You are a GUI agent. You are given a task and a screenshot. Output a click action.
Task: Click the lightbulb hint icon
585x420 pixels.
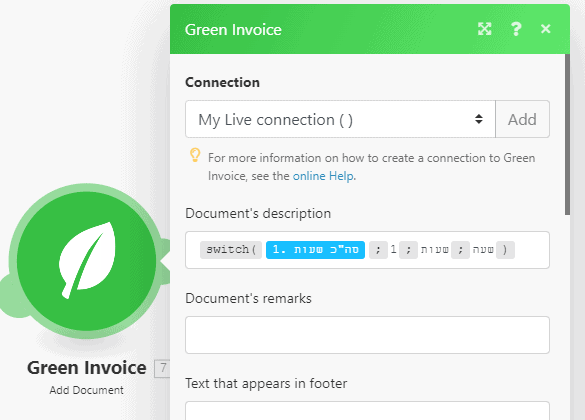tap(195, 155)
